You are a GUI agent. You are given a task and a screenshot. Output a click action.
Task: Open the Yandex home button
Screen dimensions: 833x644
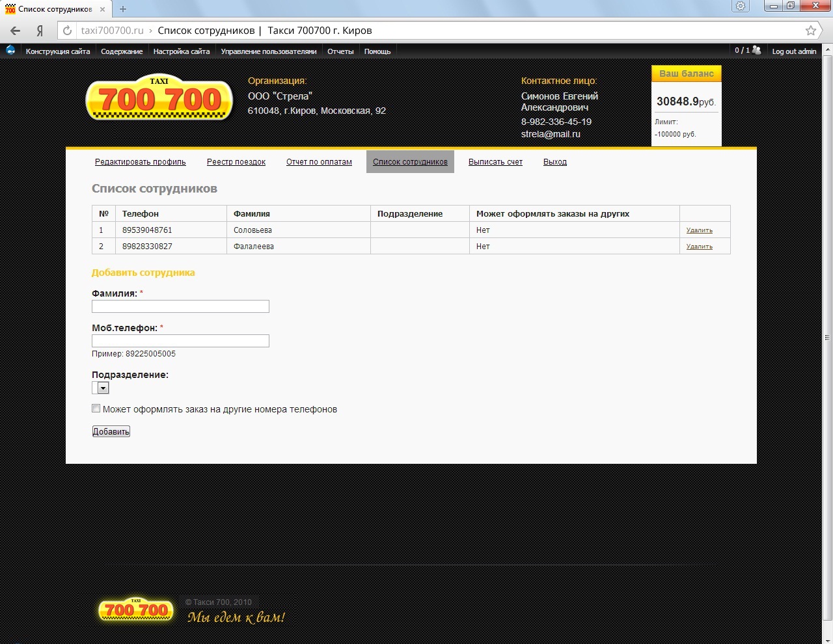[x=40, y=31]
